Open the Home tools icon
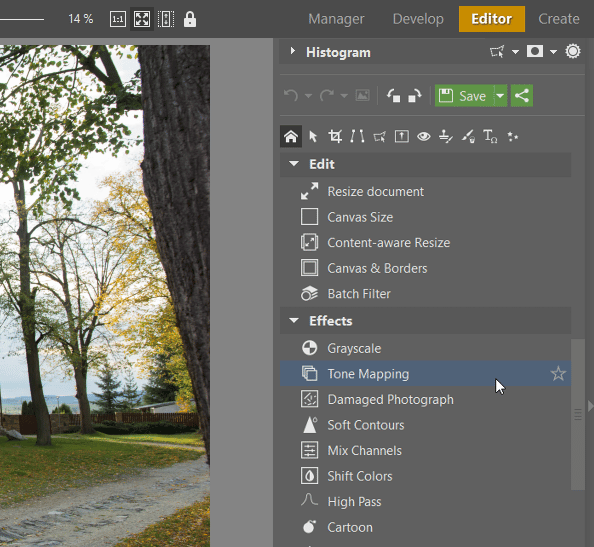The height and width of the screenshot is (547, 594). [291, 136]
